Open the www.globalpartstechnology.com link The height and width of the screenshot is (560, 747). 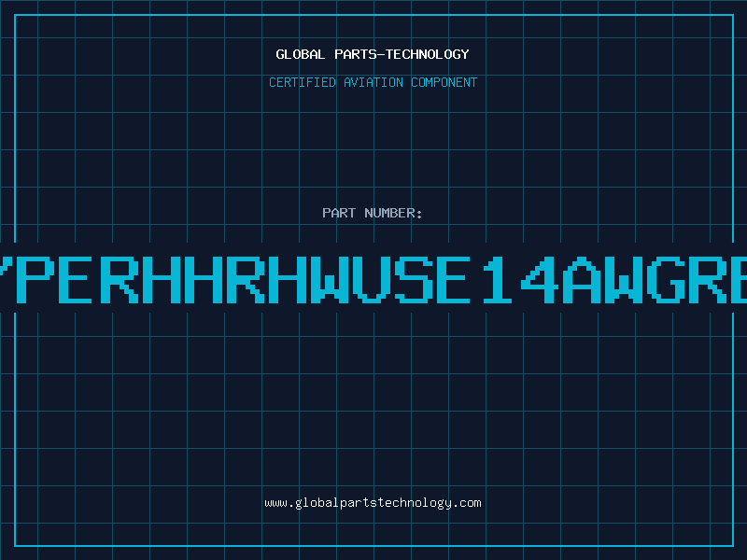point(373,503)
